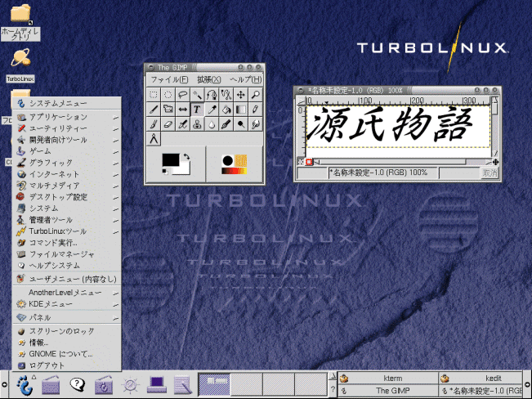The image size is (532, 399).
Task: Open the orange pattern selector preview
Action: click(241, 160)
